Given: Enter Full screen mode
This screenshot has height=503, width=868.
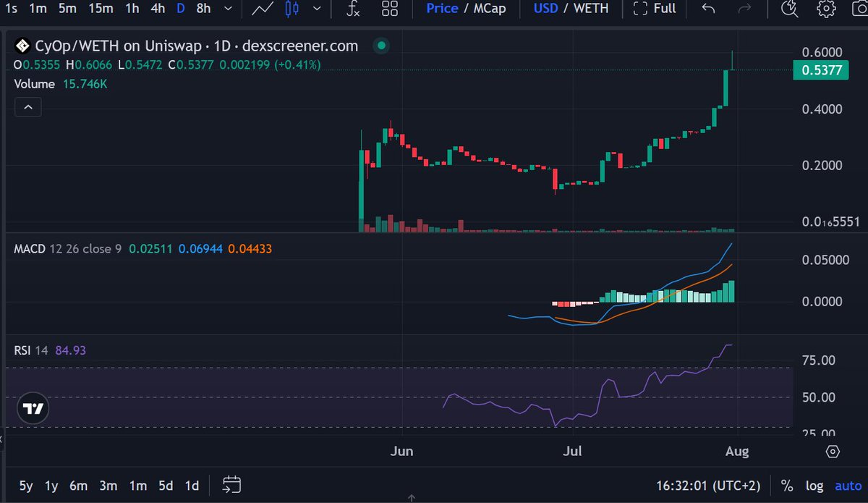Looking at the screenshot, I should pyautogui.click(x=654, y=9).
